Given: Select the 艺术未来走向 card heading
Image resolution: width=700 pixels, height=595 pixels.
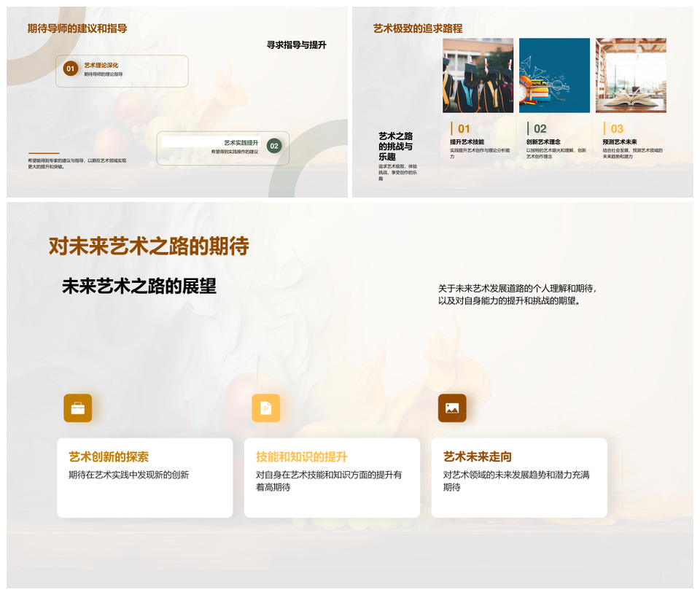Looking at the screenshot, I should point(478,457).
